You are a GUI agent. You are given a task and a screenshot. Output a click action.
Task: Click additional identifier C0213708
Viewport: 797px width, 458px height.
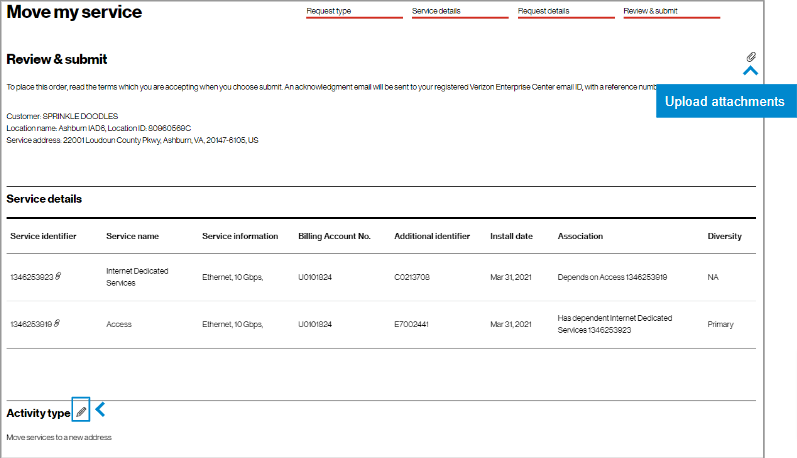click(412, 277)
